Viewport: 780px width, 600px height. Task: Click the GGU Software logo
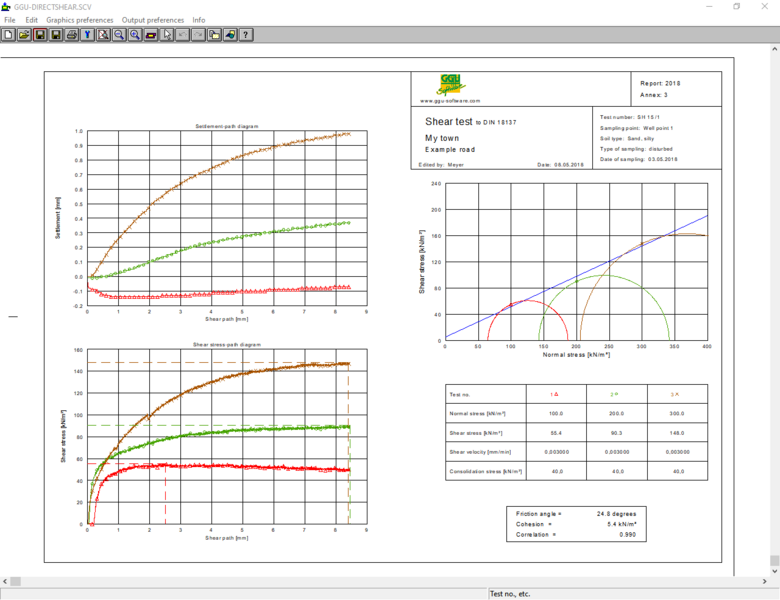click(x=450, y=85)
